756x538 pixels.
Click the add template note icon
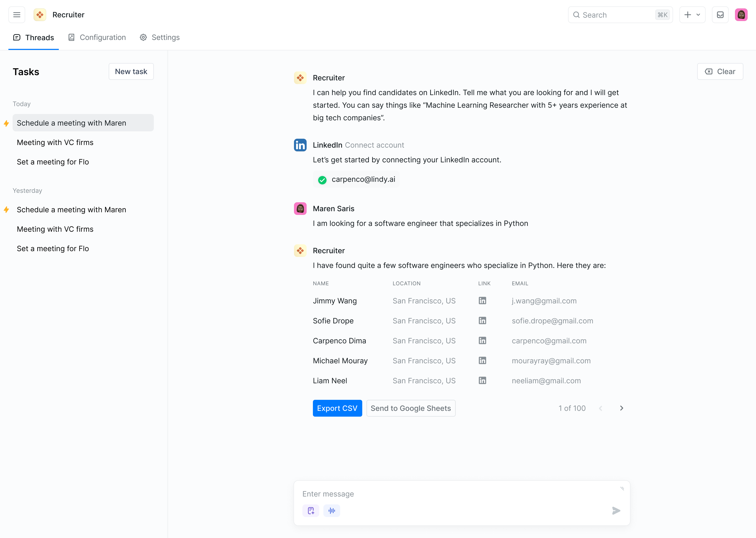311,510
